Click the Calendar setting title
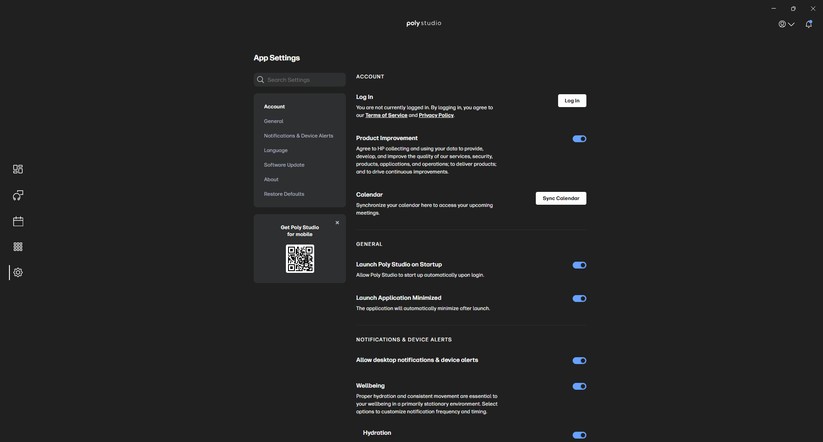 (369, 195)
